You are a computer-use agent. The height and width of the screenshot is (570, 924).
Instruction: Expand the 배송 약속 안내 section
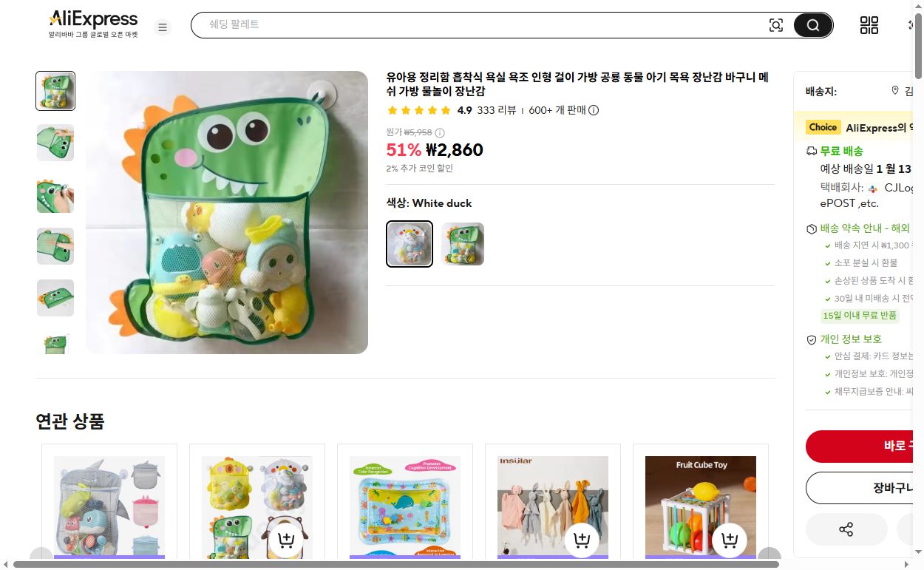(x=865, y=228)
